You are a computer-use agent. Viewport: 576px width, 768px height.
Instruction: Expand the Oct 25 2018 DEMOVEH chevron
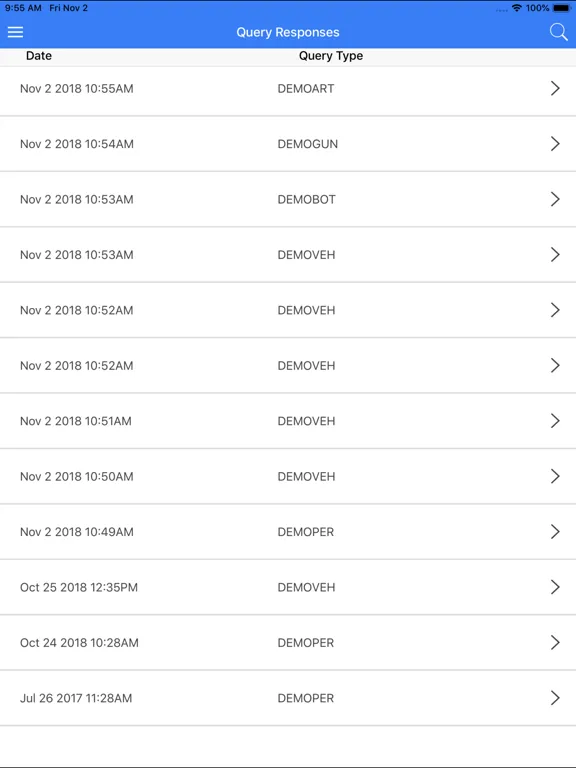555,587
